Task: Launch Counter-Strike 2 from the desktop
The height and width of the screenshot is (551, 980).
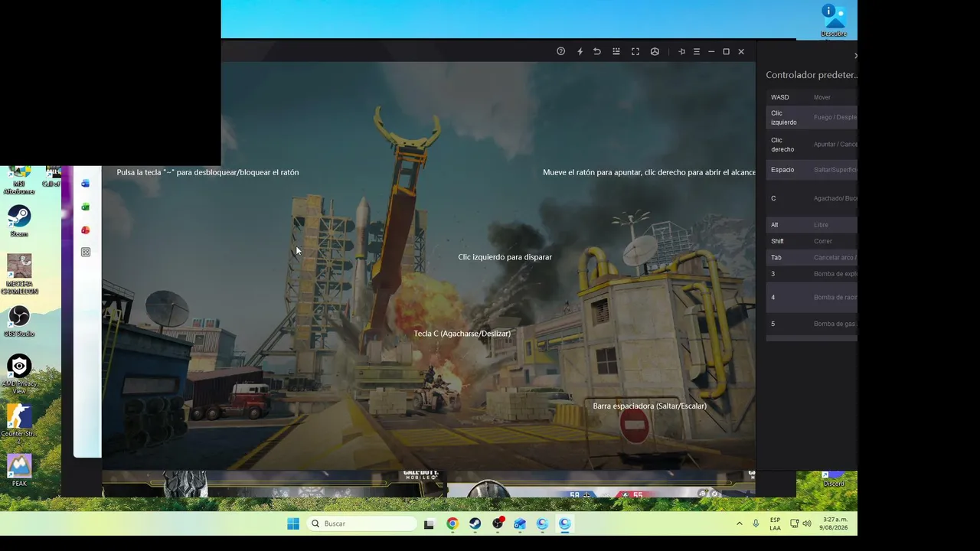Action: click(19, 424)
